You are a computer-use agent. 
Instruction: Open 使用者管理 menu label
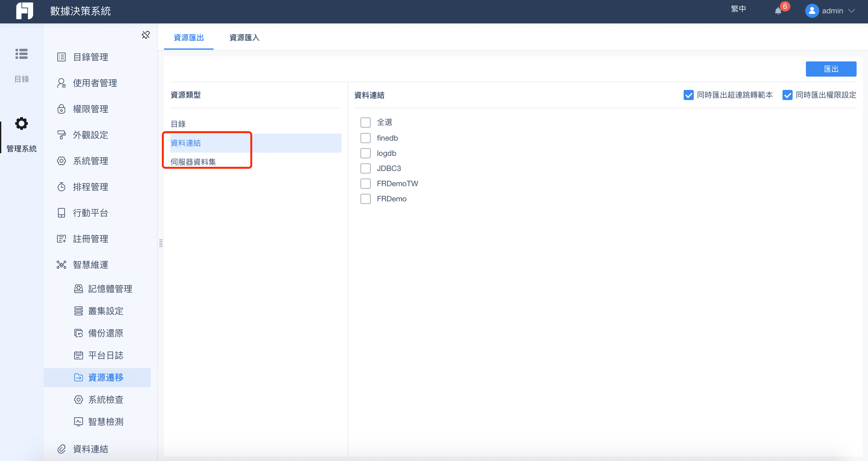(95, 83)
